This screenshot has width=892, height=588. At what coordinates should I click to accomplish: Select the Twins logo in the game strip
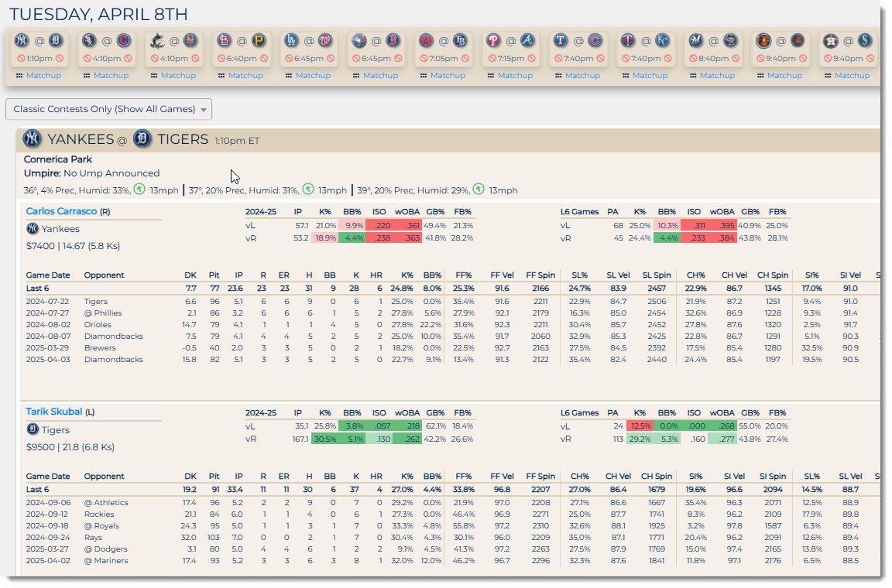tap(628, 40)
